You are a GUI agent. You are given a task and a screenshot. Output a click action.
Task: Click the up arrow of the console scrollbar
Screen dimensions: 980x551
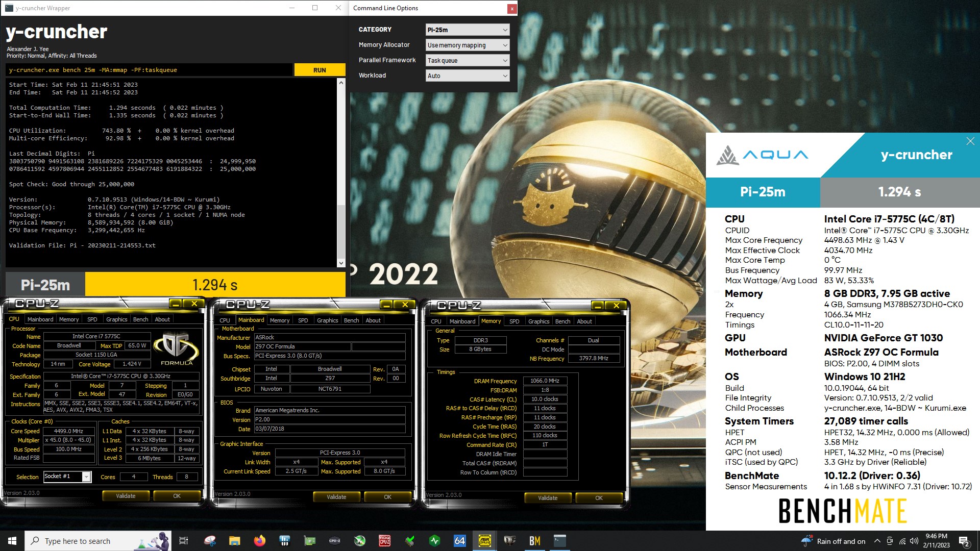[x=341, y=82]
